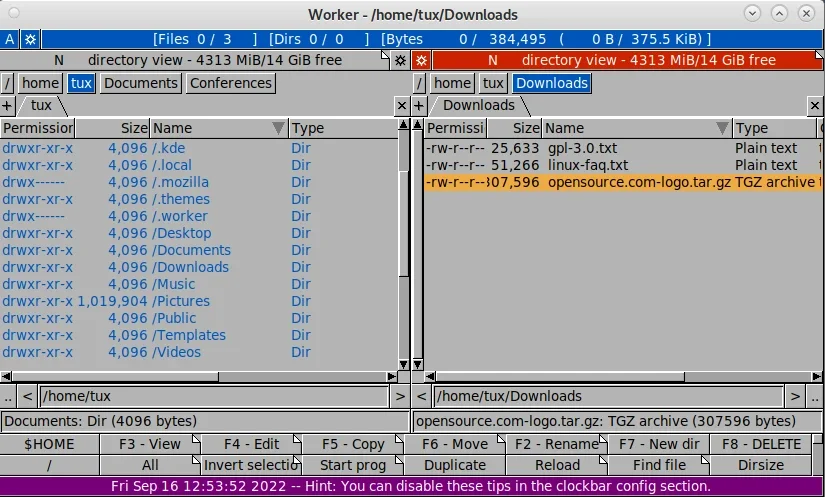The image size is (825, 497).
Task: Close the tux tab with the x icon
Action: click(x=402, y=105)
